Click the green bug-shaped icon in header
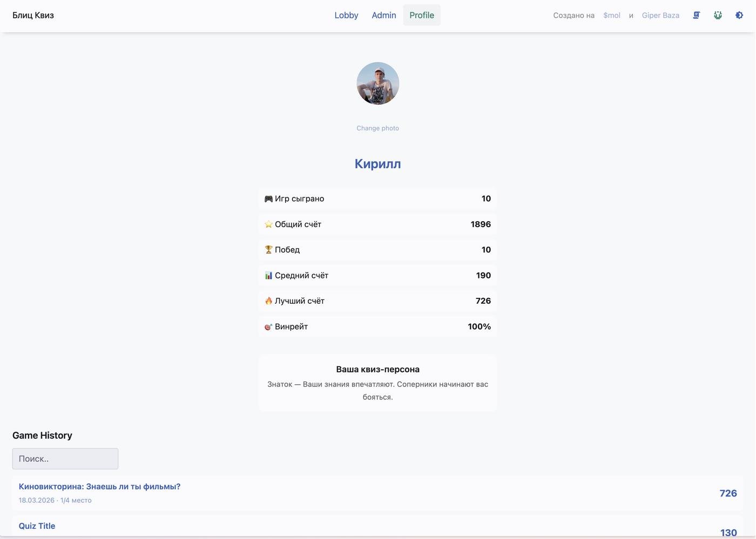Image resolution: width=756 pixels, height=539 pixels. tap(718, 15)
